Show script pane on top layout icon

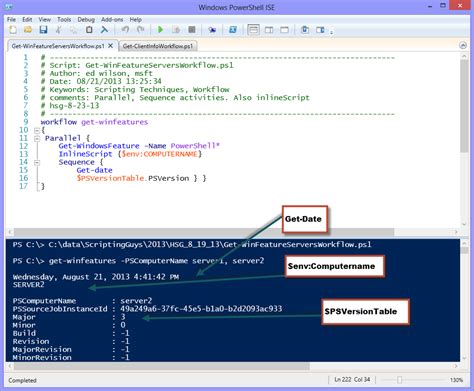pyautogui.click(x=253, y=30)
